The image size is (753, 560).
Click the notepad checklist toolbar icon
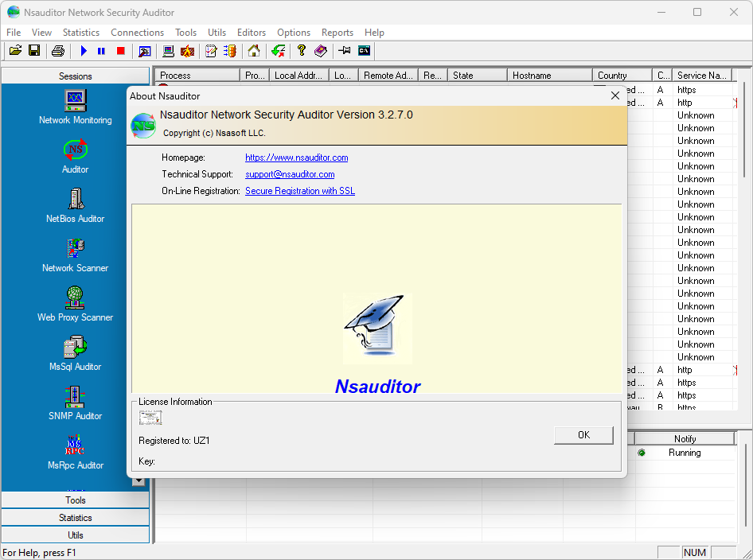point(211,50)
